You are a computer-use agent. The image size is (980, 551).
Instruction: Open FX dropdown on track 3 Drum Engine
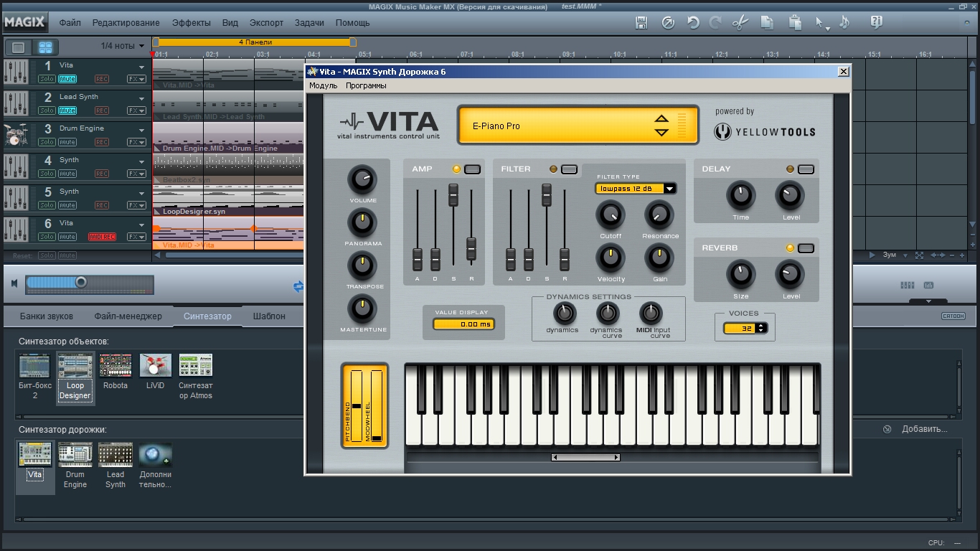[136, 142]
